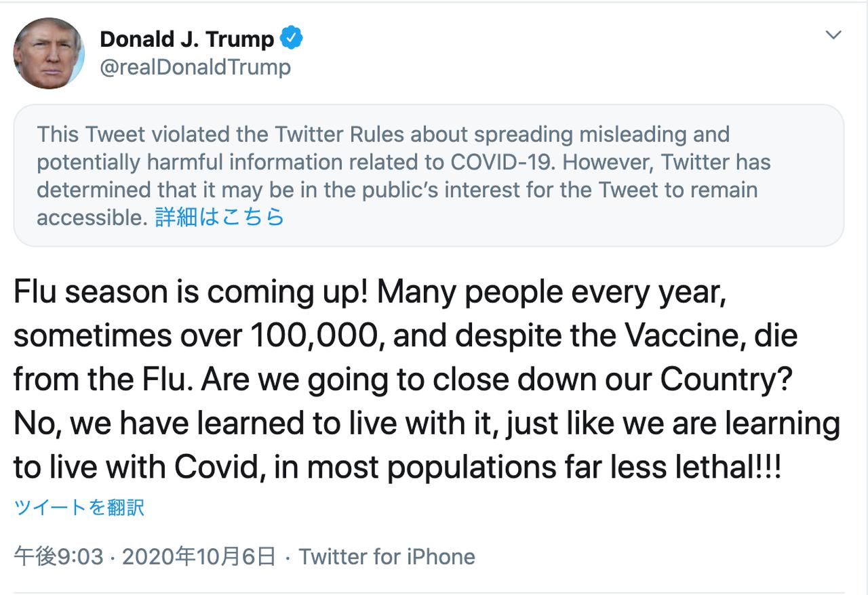
Task: Open the tweet options chevron menu
Action: pos(833,35)
